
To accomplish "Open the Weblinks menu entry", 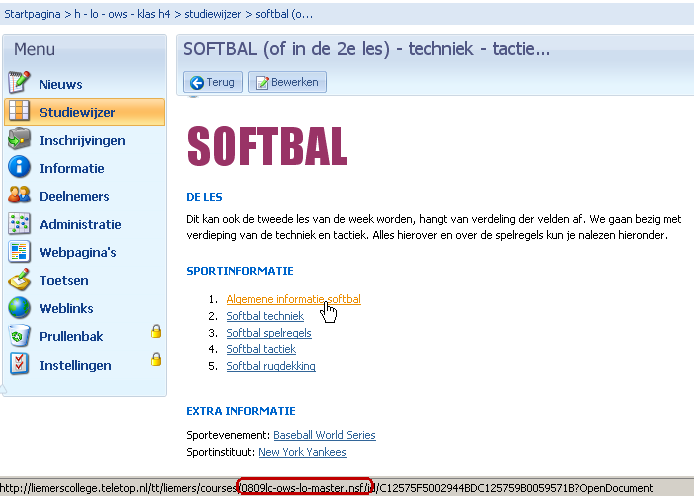I will [66, 308].
